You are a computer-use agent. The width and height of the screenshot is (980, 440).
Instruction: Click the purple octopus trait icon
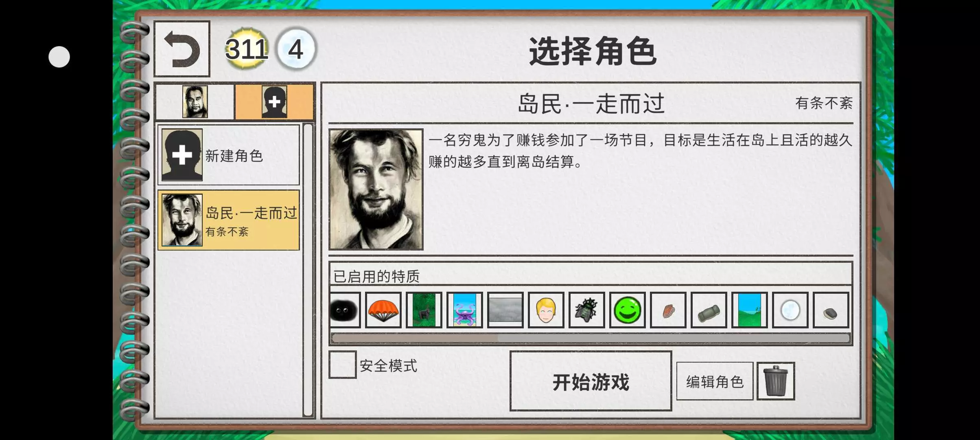(464, 310)
